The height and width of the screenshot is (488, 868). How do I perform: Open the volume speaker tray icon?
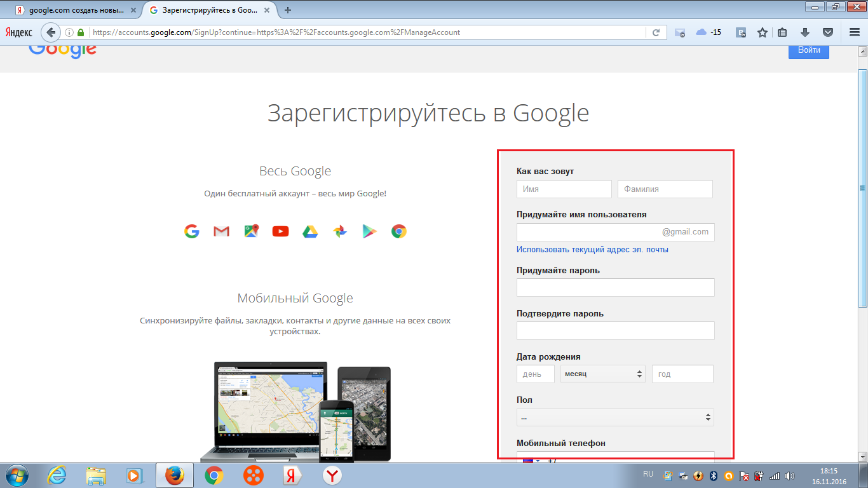(x=790, y=475)
